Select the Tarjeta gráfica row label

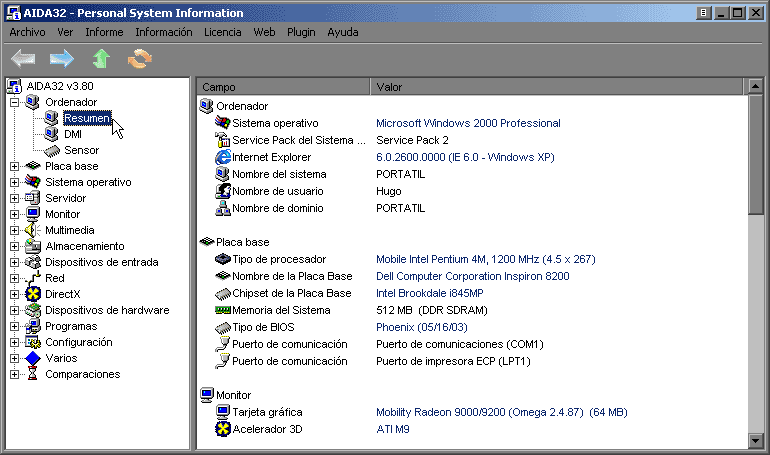pos(267,412)
